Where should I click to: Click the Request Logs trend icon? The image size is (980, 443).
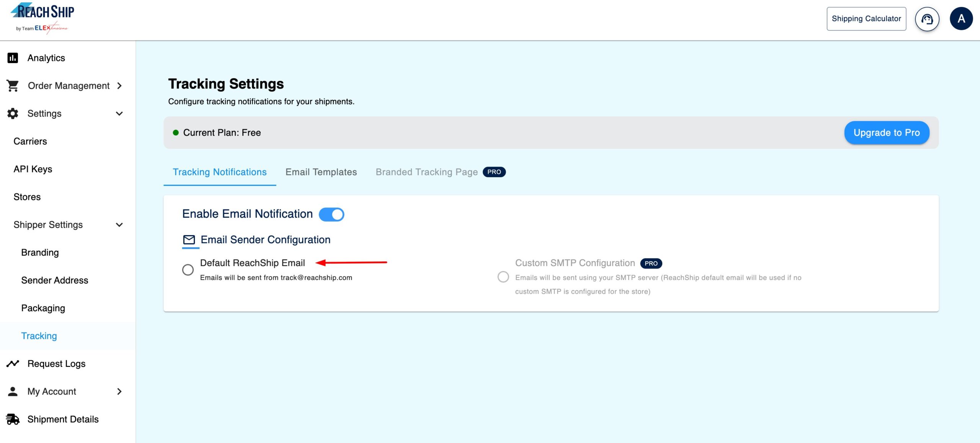(13, 364)
